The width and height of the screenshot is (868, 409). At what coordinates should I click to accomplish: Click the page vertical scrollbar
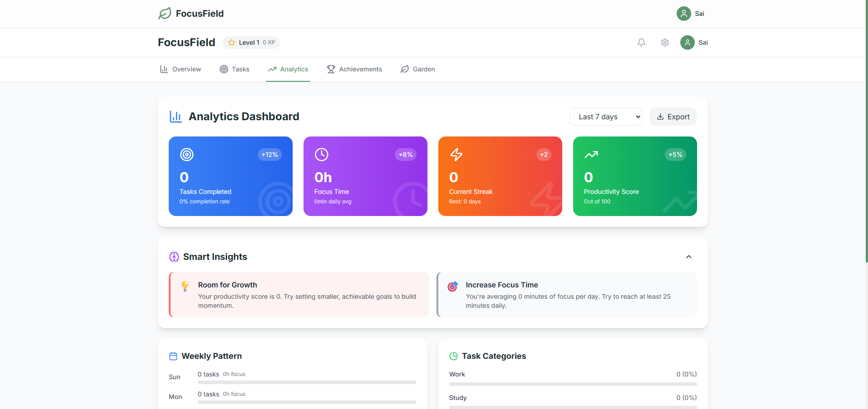[x=867, y=131]
